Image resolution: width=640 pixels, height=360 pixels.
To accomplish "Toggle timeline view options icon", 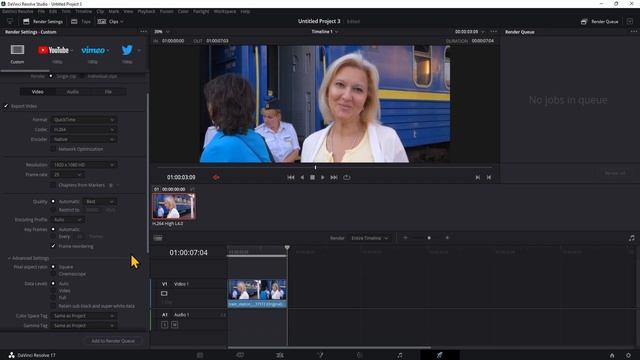I will (x=158, y=238).
